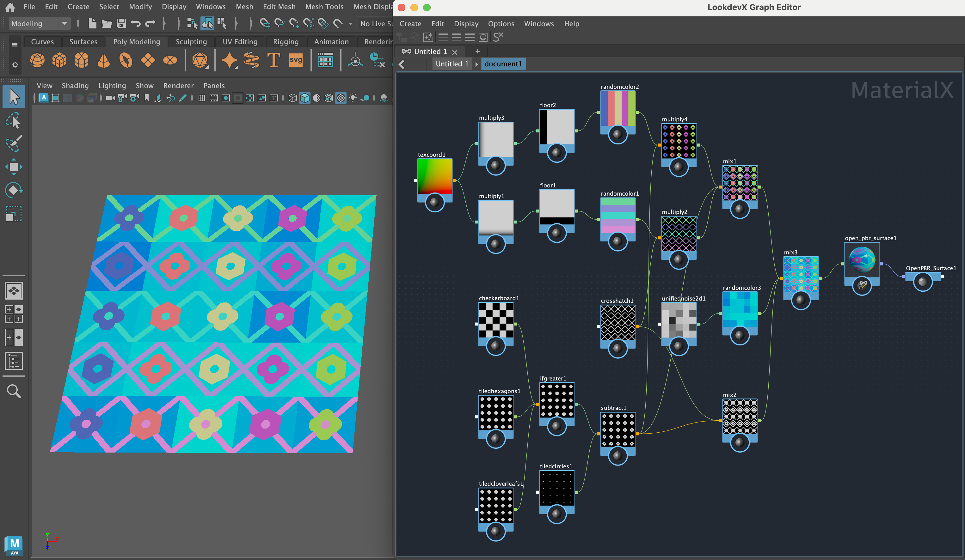Select the Paint Selection tool
Viewport: 965px width, 560px height.
point(14,143)
